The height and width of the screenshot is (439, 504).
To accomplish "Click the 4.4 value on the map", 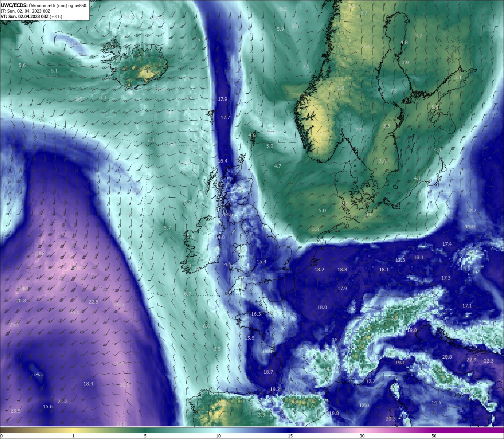I will [437, 150].
